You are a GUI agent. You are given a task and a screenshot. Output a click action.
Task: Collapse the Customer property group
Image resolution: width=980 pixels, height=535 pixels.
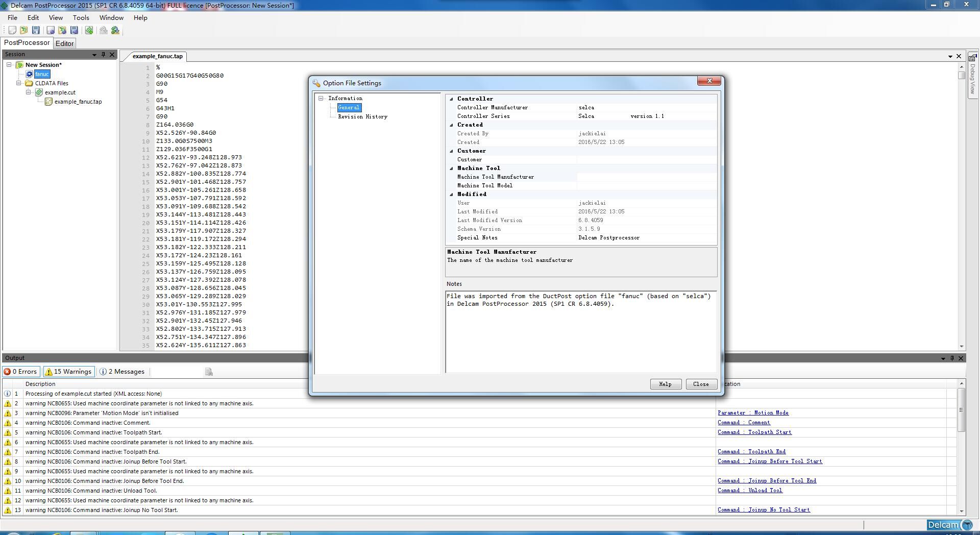coord(451,151)
